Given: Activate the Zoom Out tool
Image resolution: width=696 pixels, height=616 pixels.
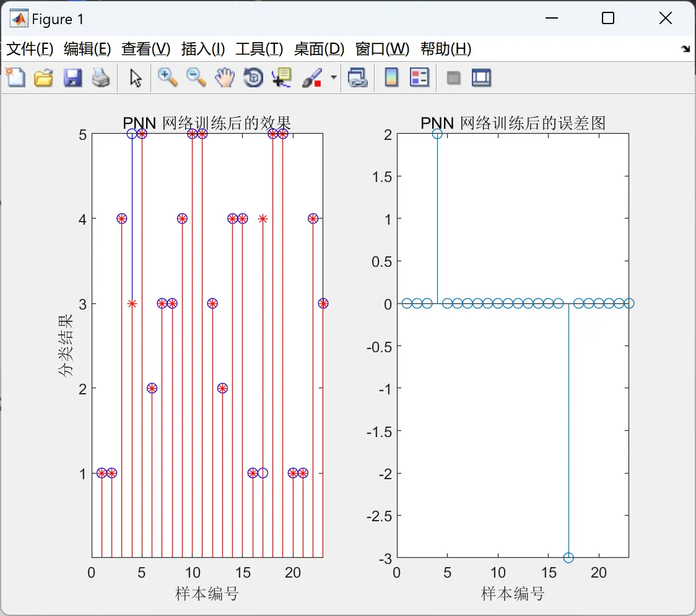Looking at the screenshot, I should (x=196, y=77).
